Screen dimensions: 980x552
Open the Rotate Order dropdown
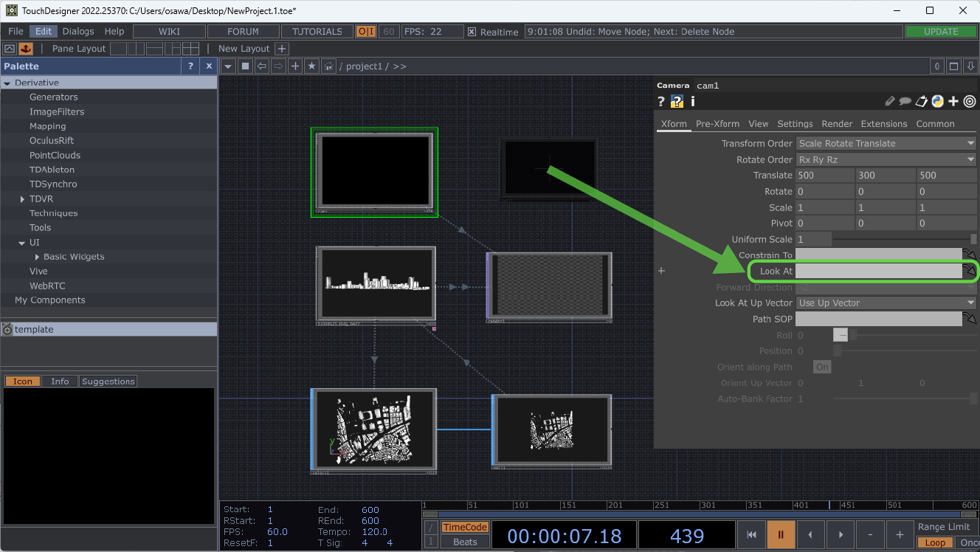886,159
